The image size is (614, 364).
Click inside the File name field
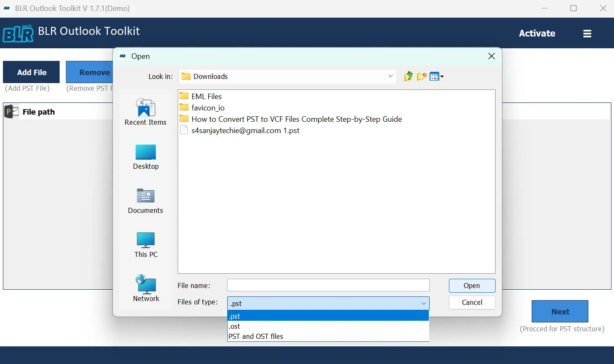(328, 285)
